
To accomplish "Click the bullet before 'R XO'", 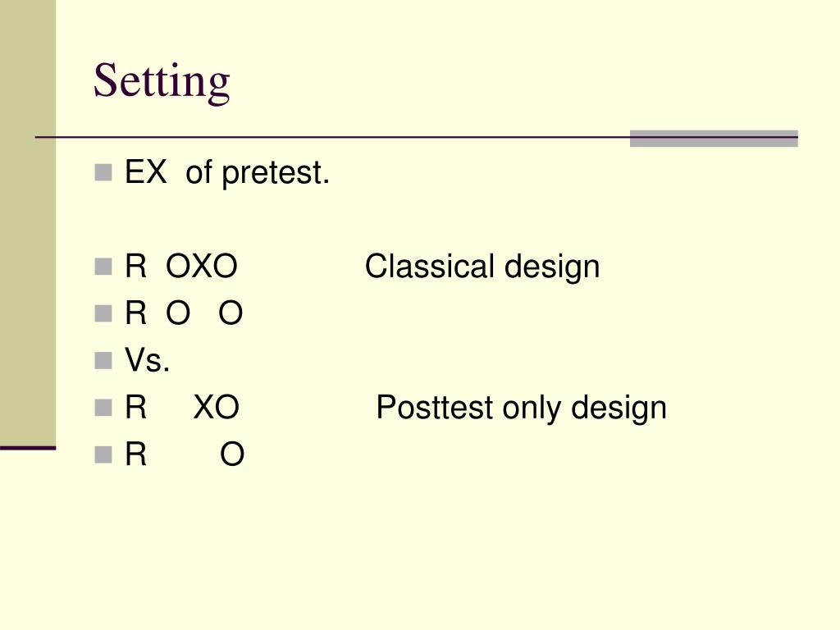I will coord(103,408).
